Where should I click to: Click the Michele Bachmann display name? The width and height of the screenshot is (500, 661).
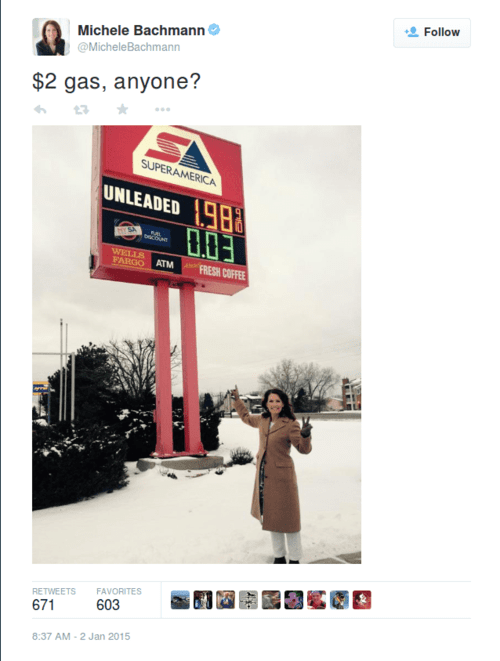point(141,30)
